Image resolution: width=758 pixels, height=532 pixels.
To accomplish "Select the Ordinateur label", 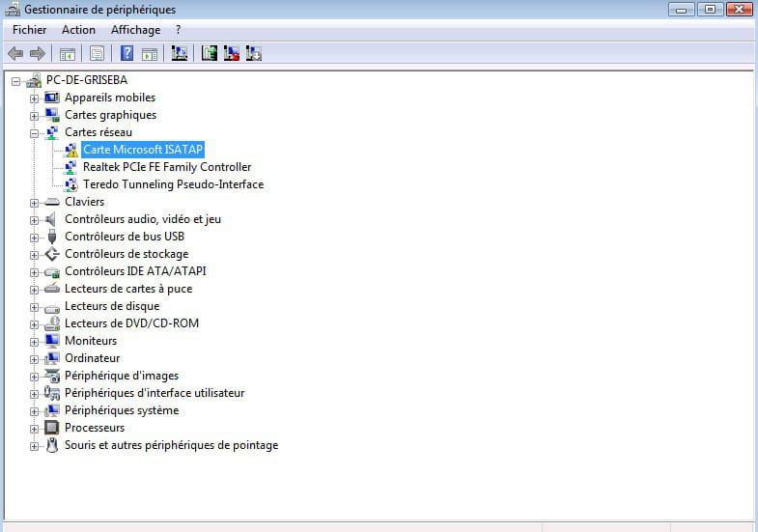I will pyautogui.click(x=93, y=358).
